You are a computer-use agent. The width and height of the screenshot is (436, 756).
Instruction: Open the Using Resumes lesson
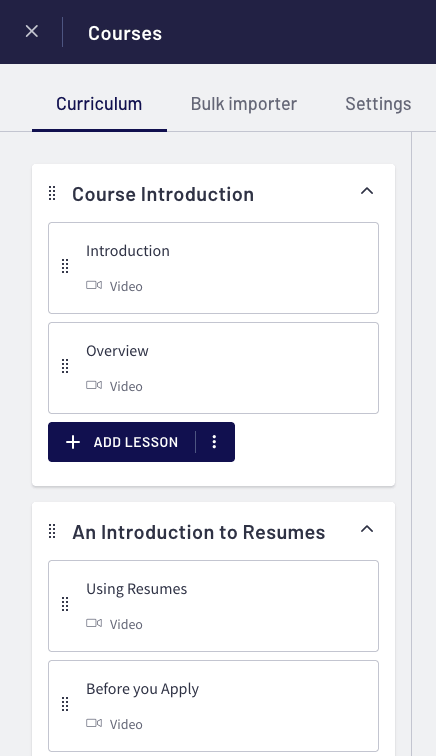pyautogui.click(x=213, y=606)
